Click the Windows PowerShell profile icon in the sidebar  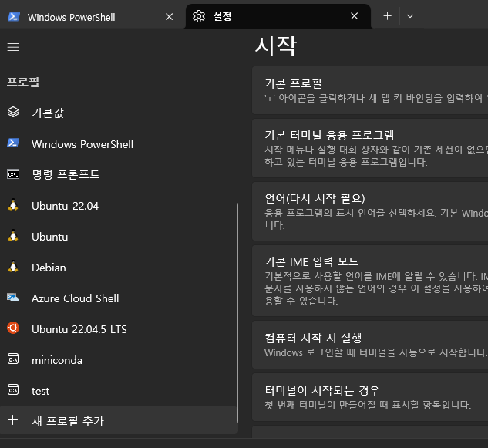pyautogui.click(x=13, y=143)
